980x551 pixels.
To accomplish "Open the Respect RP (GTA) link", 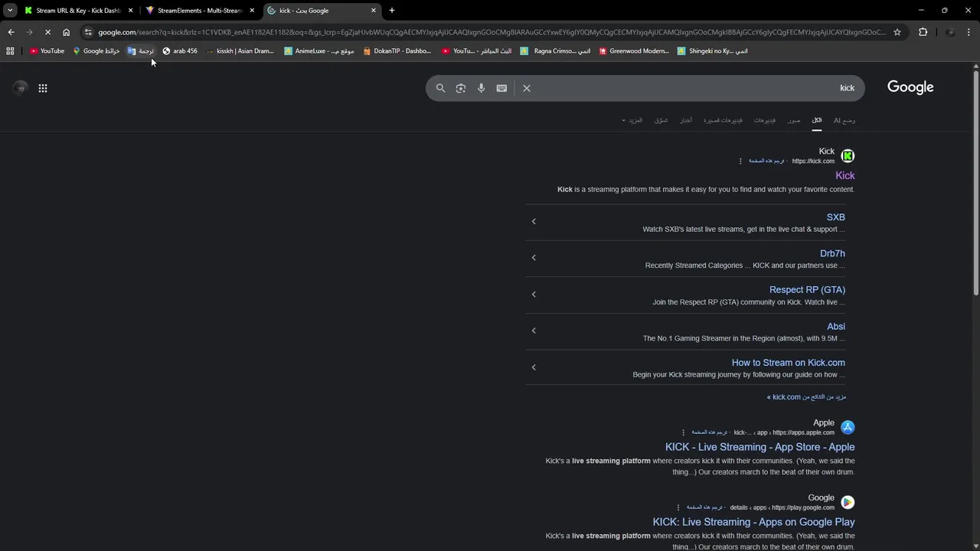I will point(807,290).
